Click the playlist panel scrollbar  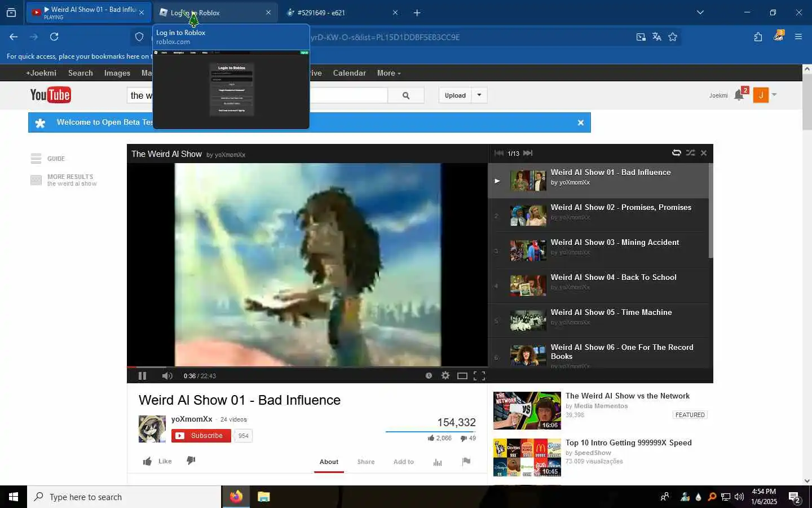(x=710, y=211)
